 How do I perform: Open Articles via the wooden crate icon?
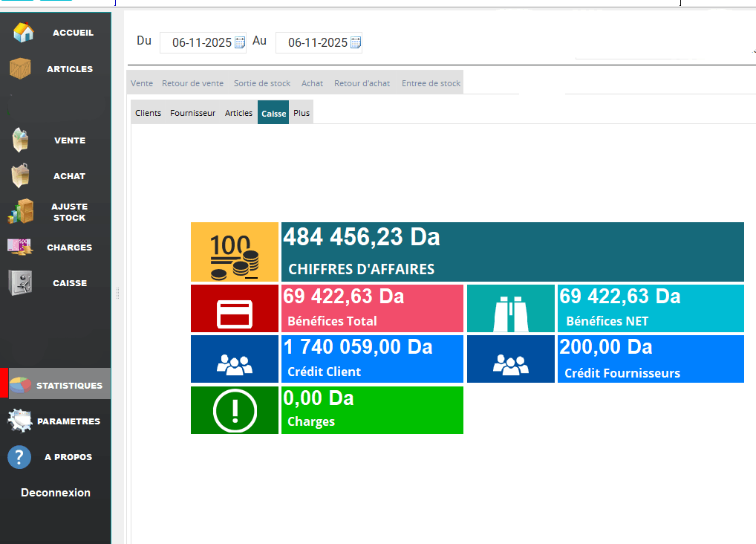[21, 68]
